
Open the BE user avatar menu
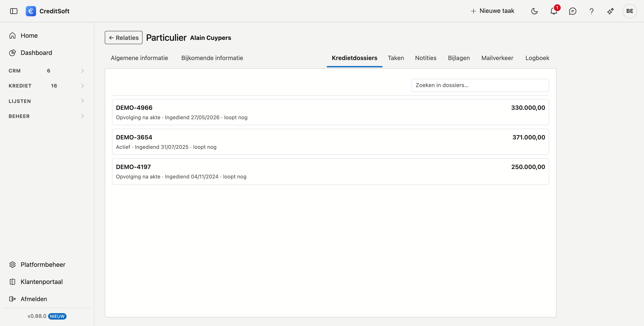(629, 11)
